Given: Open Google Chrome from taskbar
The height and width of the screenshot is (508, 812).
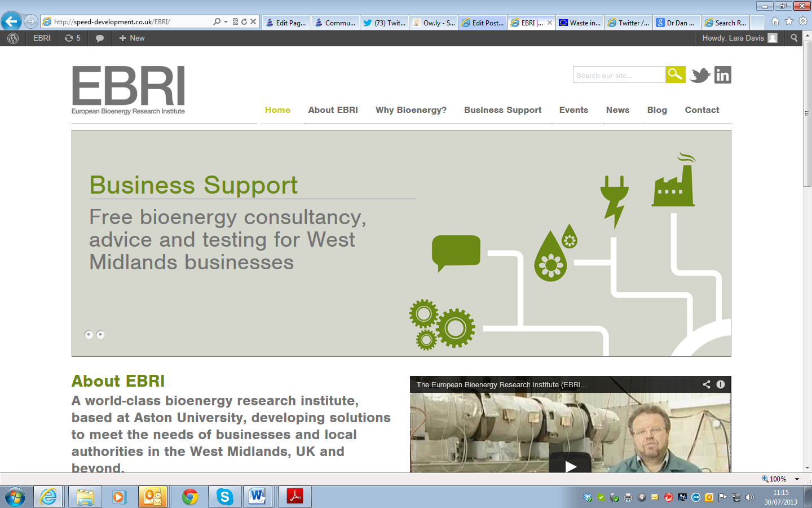Looking at the screenshot, I should [x=190, y=497].
